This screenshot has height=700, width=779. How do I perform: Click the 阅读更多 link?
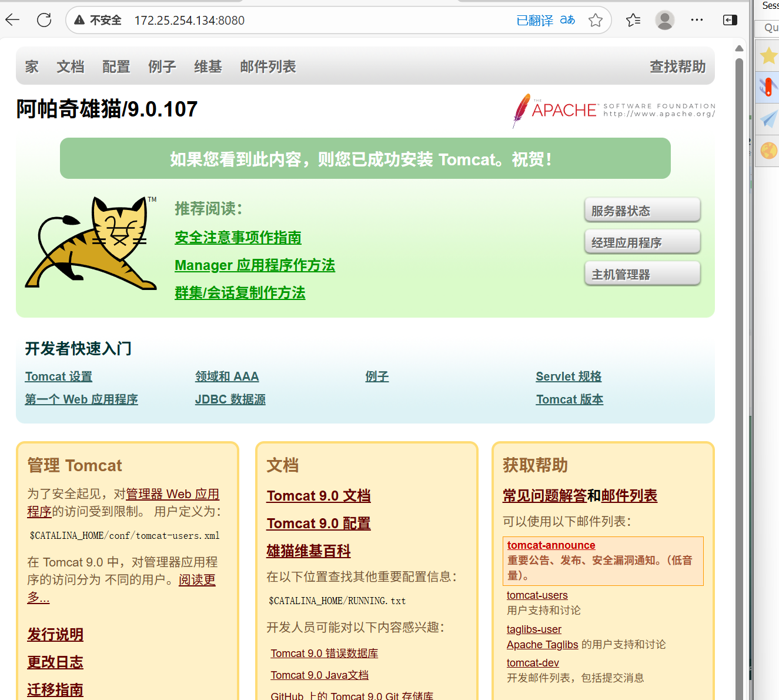pos(121,588)
